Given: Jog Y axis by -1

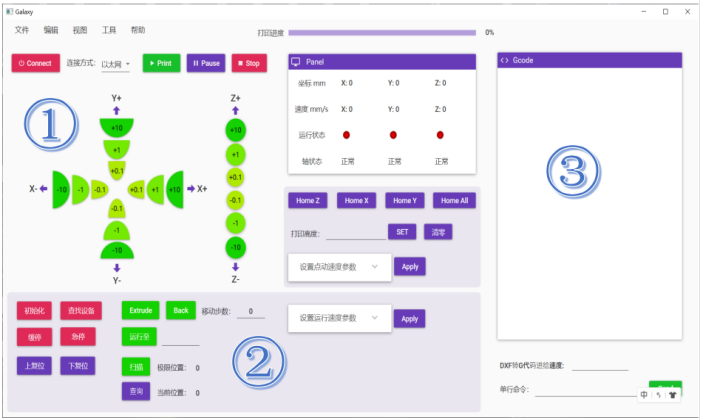Looking at the screenshot, I should (x=117, y=229).
